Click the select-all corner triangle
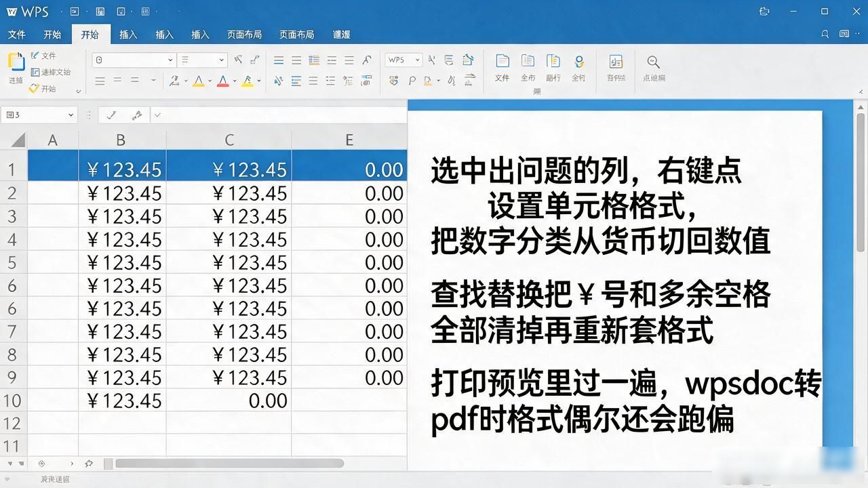 click(18, 140)
